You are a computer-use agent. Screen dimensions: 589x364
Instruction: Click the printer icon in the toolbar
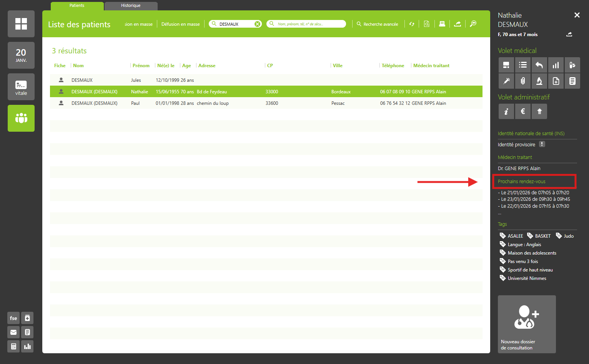442,24
